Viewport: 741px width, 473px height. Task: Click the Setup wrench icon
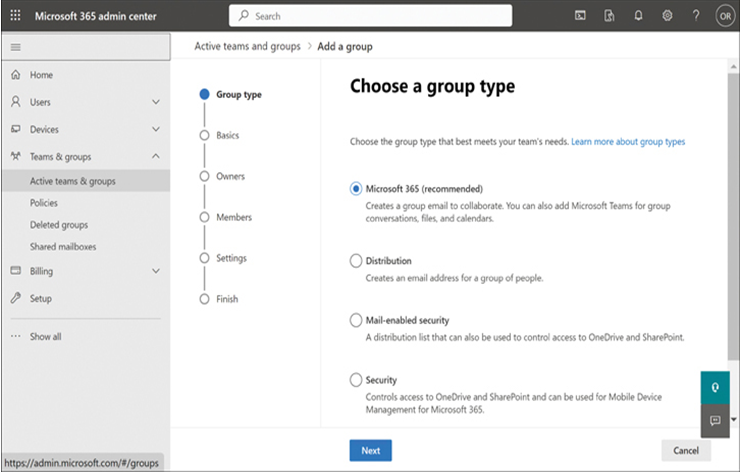click(x=16, y=298)
